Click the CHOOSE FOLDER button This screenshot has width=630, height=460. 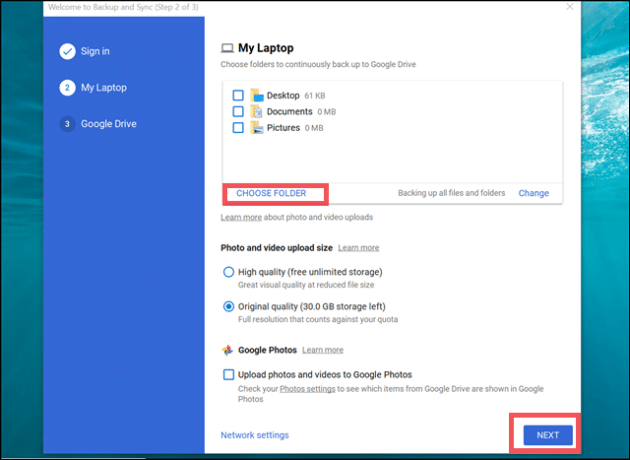coord(271,193)
